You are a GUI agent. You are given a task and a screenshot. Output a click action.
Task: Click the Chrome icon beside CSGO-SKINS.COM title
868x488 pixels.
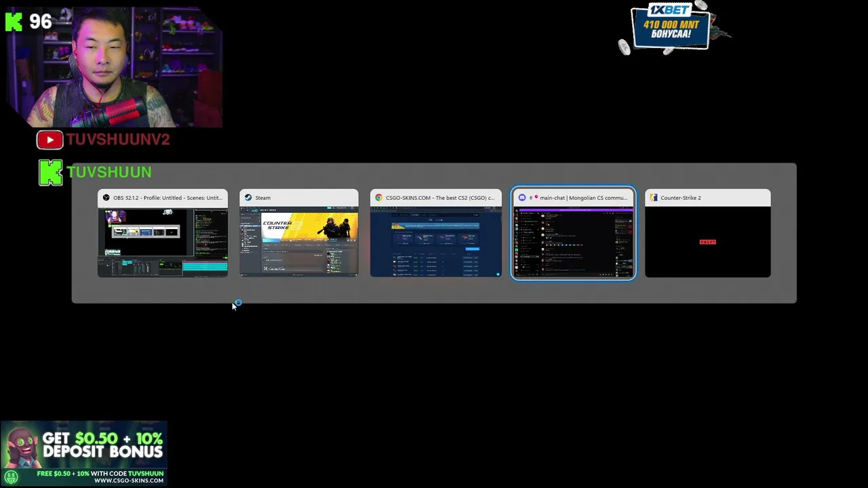click(x=379, y=198)
